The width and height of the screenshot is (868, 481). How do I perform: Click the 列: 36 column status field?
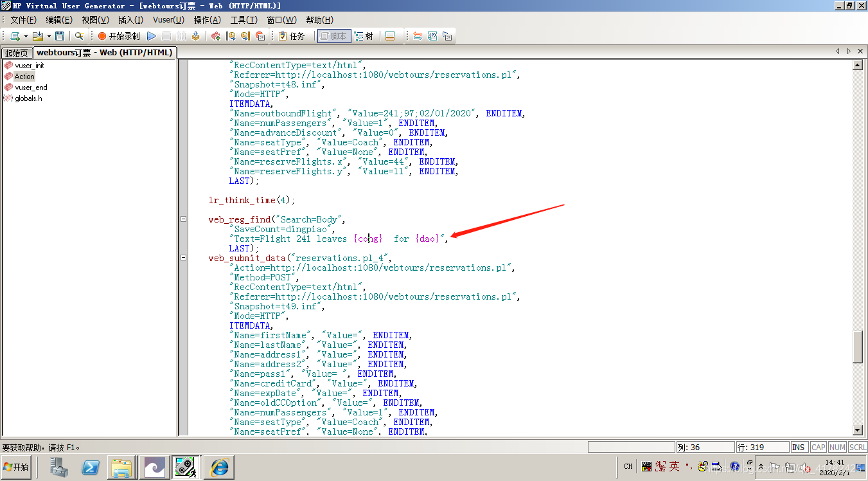click(x=705, y=447)
